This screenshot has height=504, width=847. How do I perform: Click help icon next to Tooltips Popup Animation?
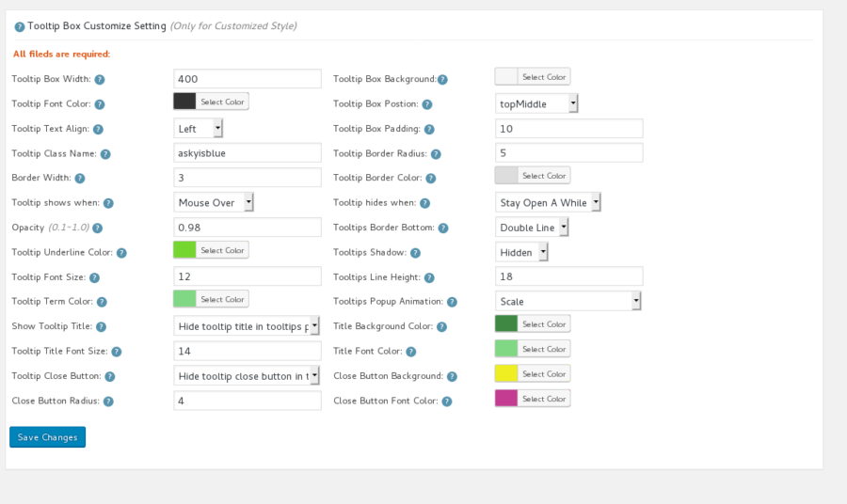[452, 302]
